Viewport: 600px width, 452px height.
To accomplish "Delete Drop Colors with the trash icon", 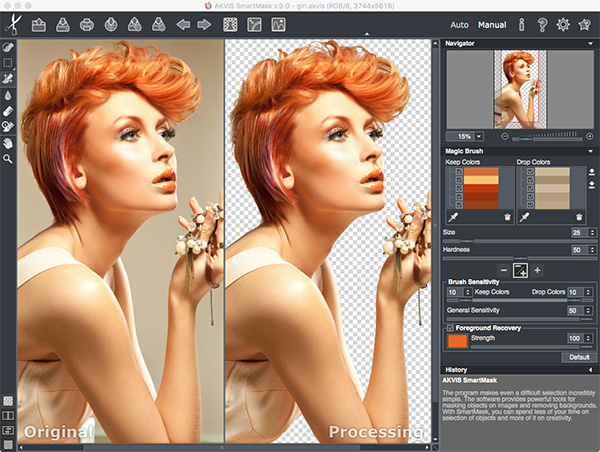I will [x=577, y=217].
